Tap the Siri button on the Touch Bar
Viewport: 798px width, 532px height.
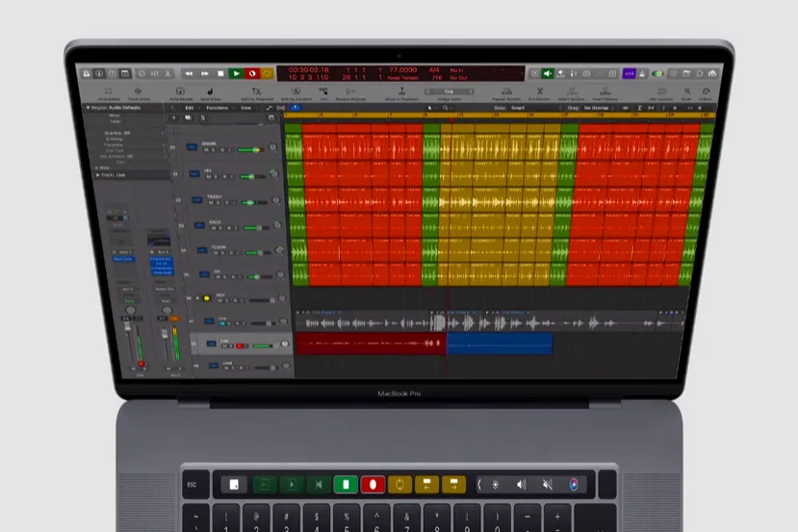pyautogui.click(x=574, y=484)
